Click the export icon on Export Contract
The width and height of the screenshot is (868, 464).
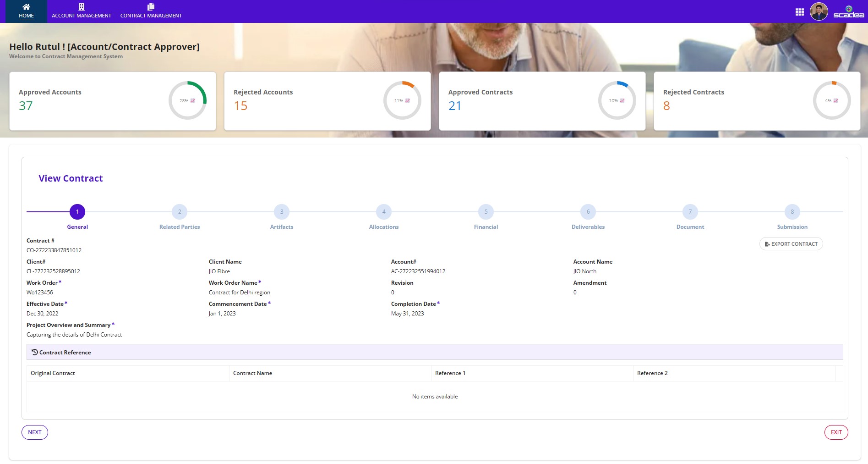coord(768,244)
